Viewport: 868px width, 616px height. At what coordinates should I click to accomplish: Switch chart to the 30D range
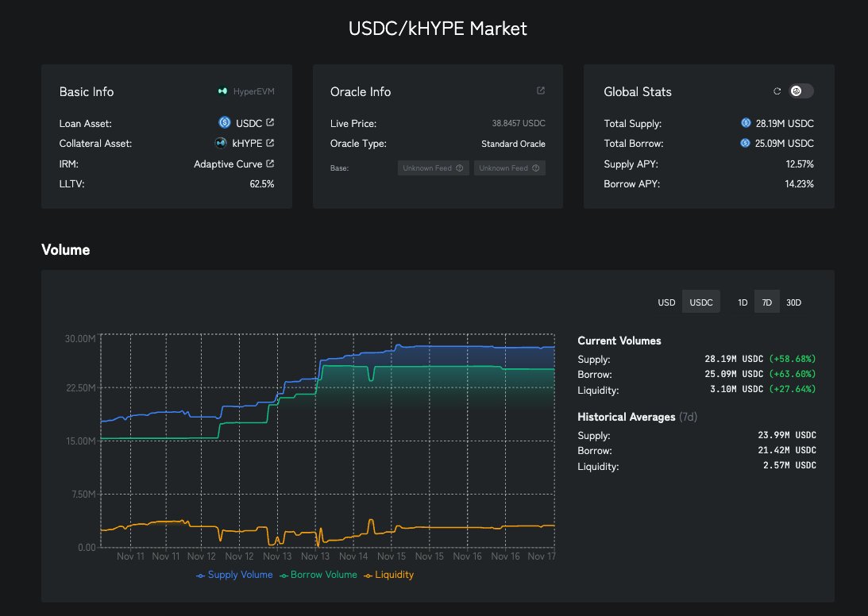[793, 302]
